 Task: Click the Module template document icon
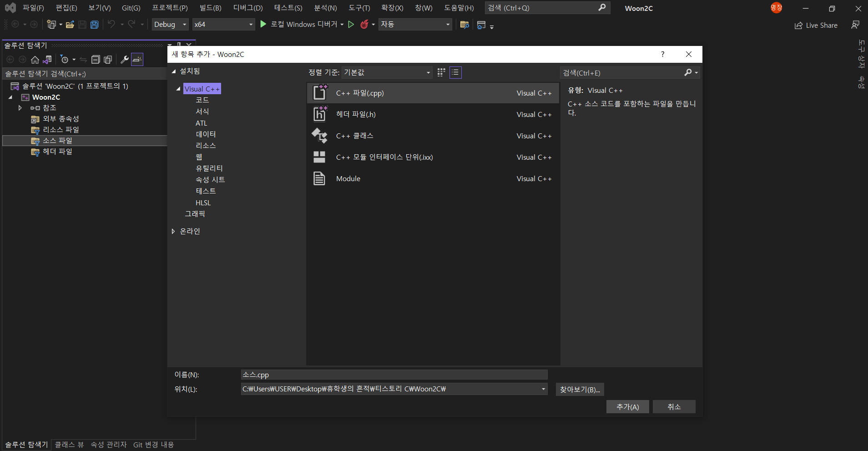(319, 178)
